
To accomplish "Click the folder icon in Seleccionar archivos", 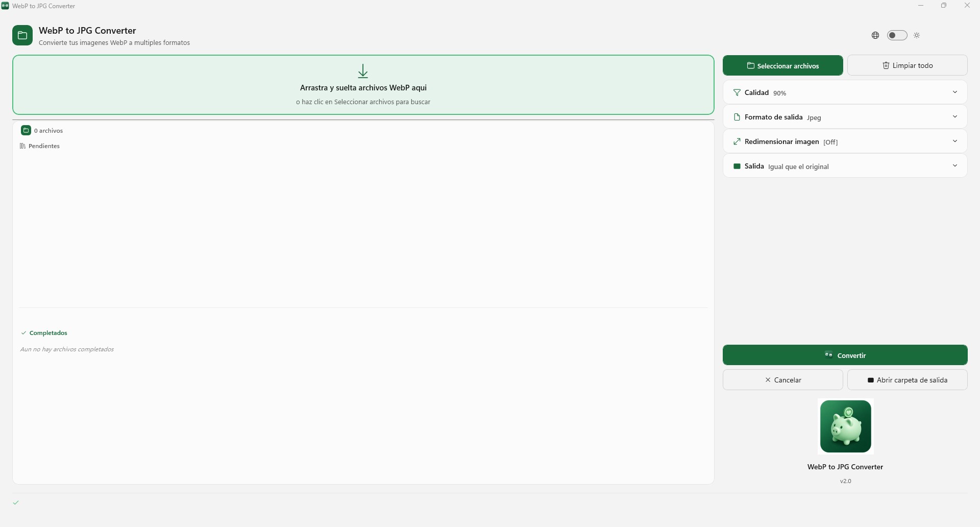I will tap(750, 65).
